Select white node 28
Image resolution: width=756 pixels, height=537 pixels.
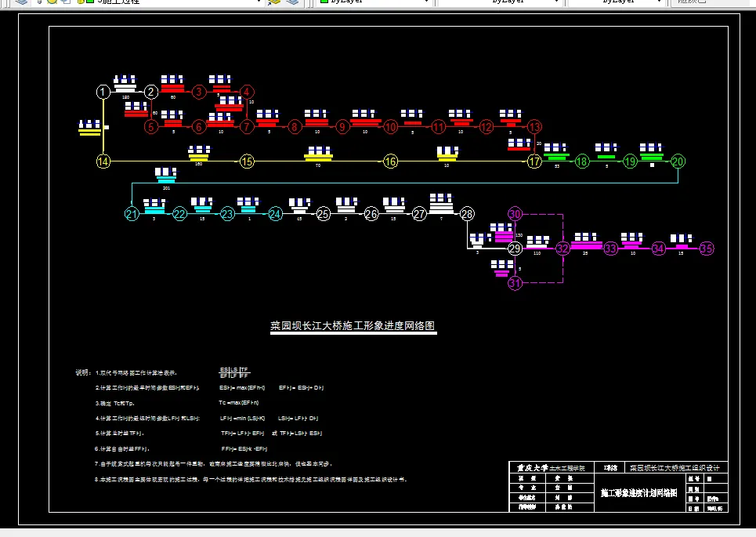(x=467, y=214)
